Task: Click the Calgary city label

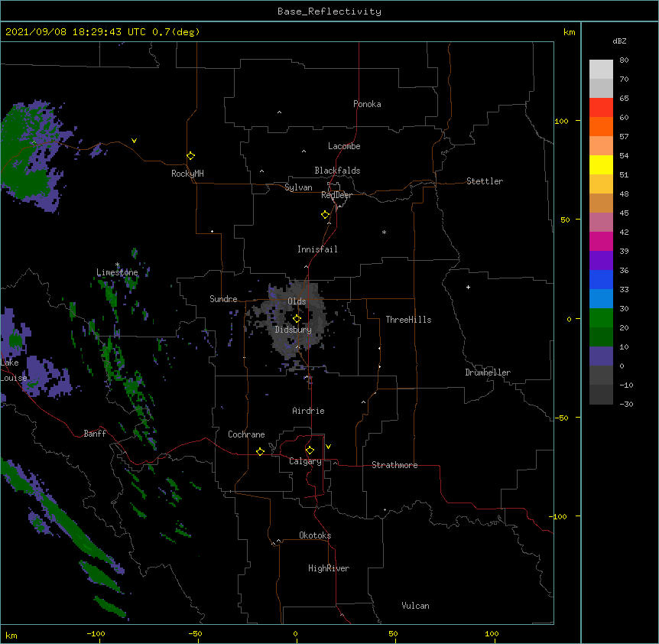Action: point(306,461)
